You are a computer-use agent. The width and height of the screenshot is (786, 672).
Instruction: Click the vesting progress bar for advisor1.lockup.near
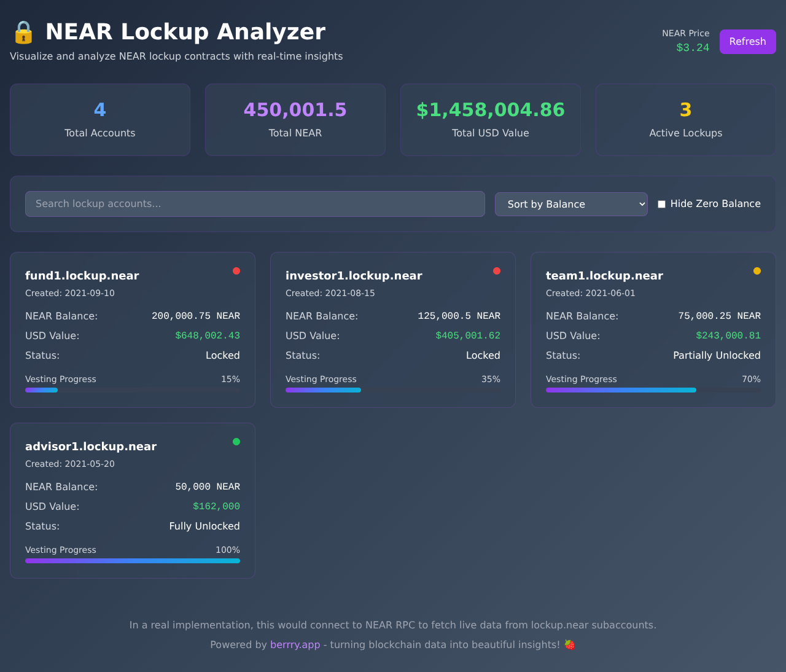[x=133, y=560]
